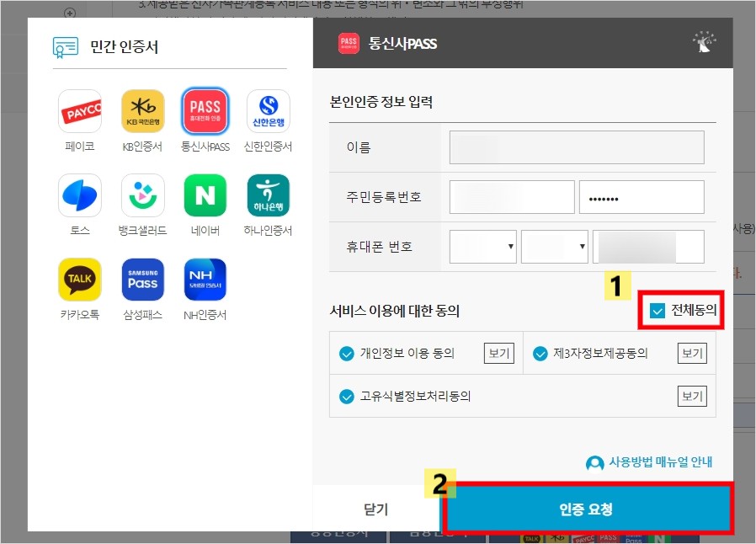Screen dimensions: 756x544
Task: Click the 하나인증서 label
Action: click(x=268, y=231)
